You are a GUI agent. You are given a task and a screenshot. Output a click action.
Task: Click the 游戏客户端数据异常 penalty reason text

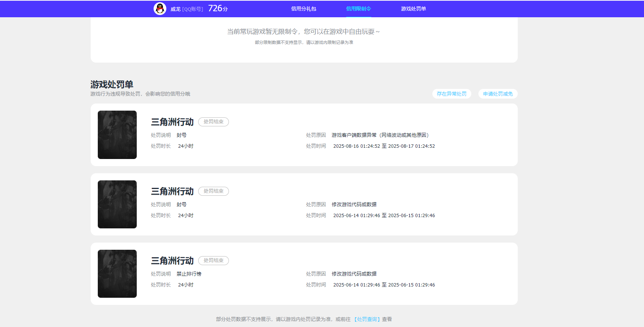point(380,135)
